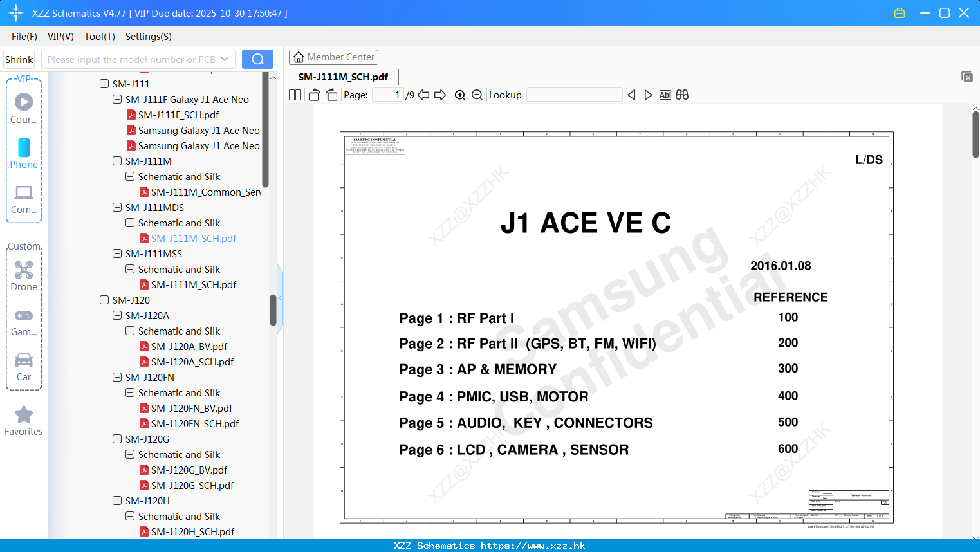Select the SM-J111M_SCH.pdf tab

coord(343,77)
